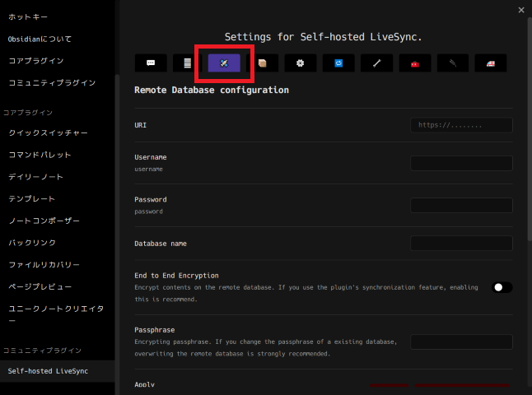
Task: Open the speech bubble change log tab
Action: (151, 63)
